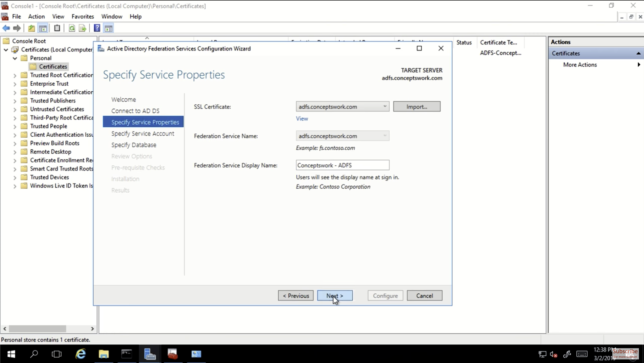644x363 pixels.
Task: Toggle the Action pane via toolbar icon
Action: tap(108, 28)
